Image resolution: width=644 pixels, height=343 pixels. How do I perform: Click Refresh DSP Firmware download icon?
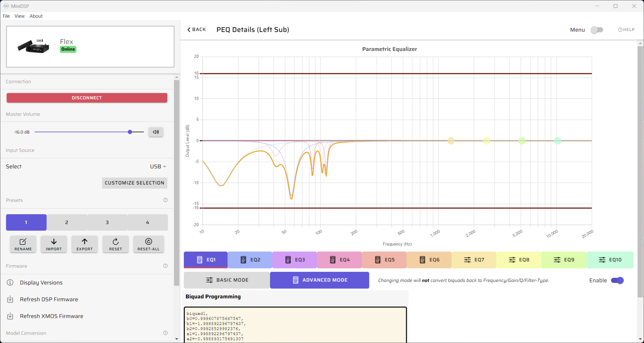click(10, 299)
